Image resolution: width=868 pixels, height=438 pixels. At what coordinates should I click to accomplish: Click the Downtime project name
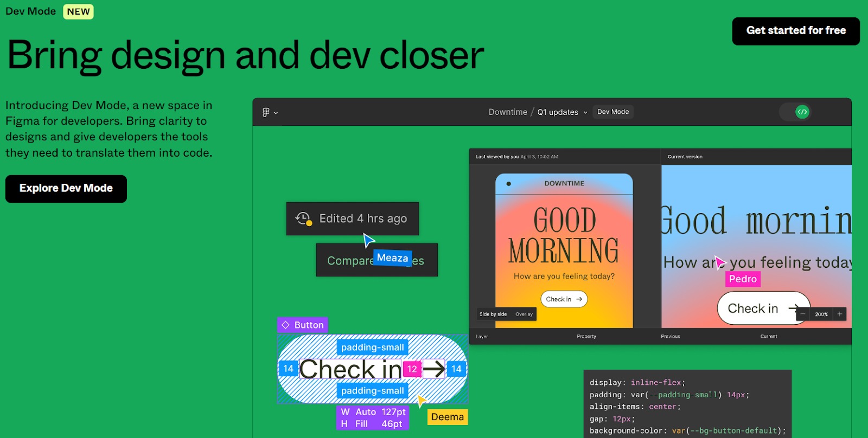(508, 112)
